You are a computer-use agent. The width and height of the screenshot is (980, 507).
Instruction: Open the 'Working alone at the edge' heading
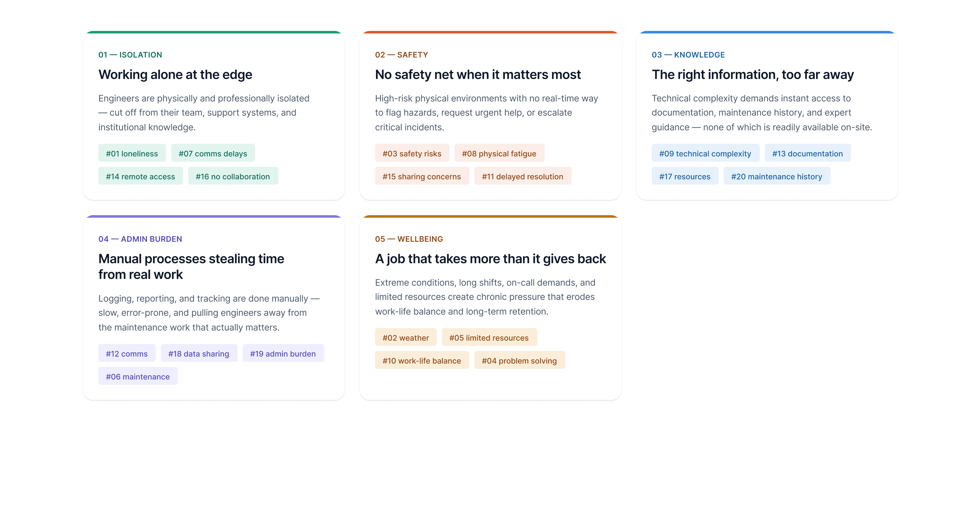[175, 75]
